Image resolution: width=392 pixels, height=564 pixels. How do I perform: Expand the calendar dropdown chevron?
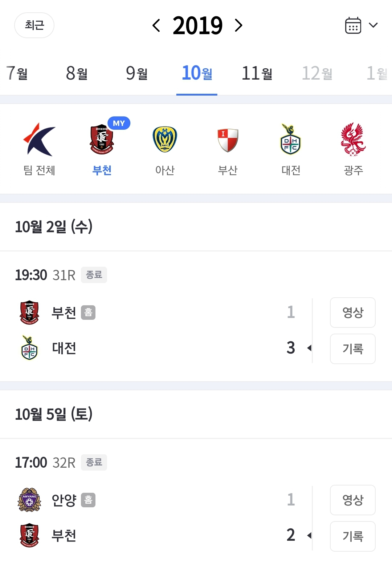click(x=373, y=25)
